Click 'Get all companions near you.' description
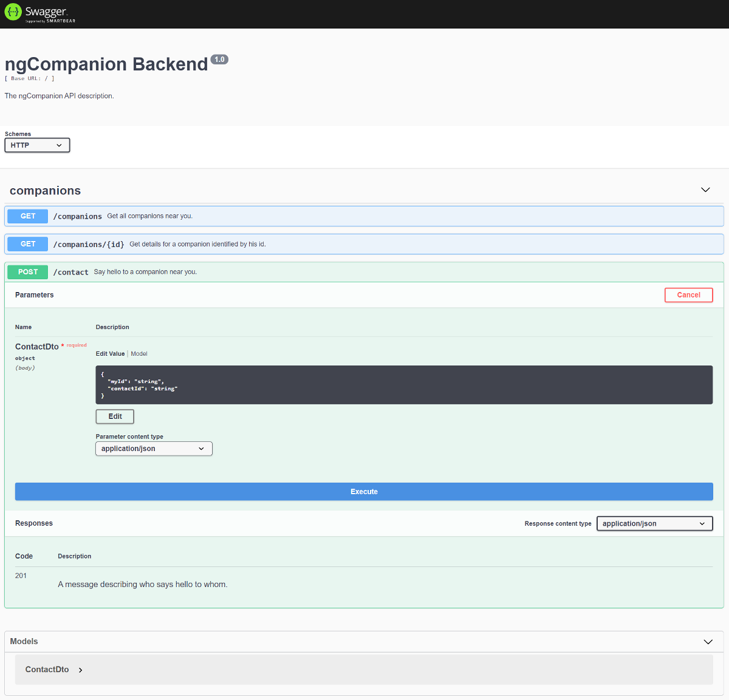The height and width of the screenshot is (700, 729). [x=150, y=216]
